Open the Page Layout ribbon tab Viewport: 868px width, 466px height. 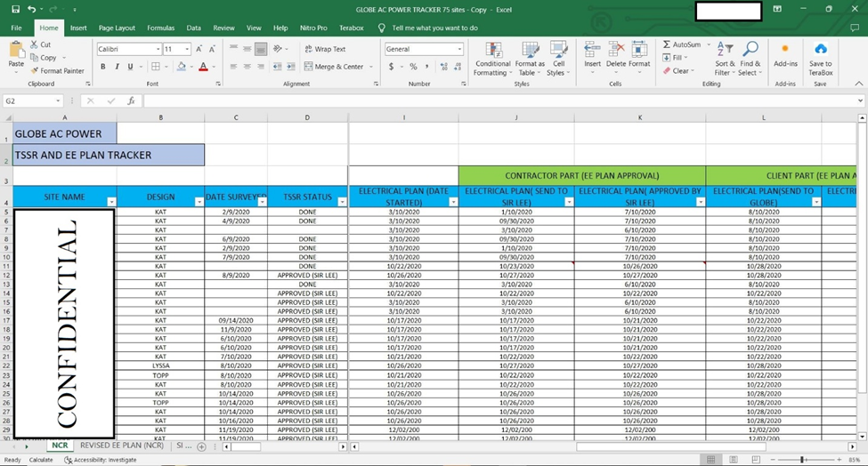117,28
